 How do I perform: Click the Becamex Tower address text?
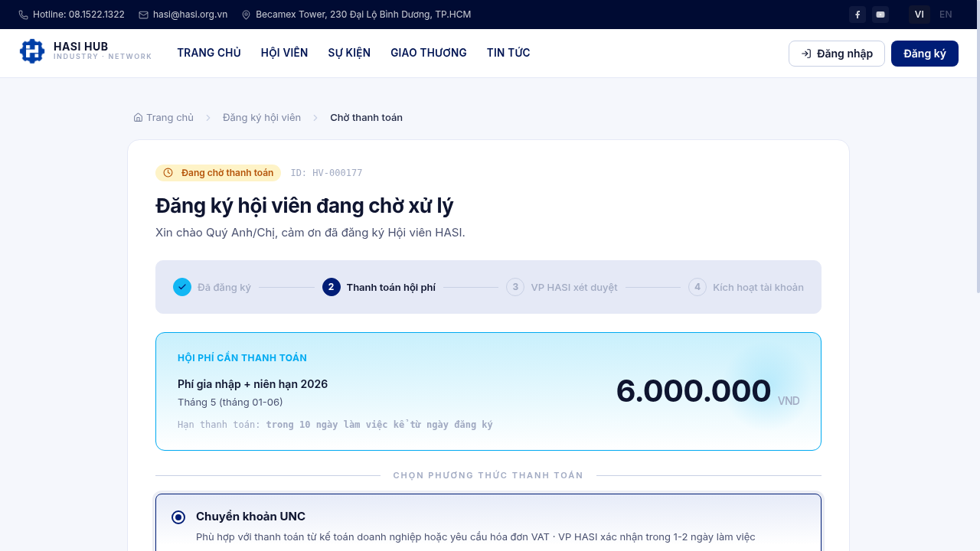364,15
